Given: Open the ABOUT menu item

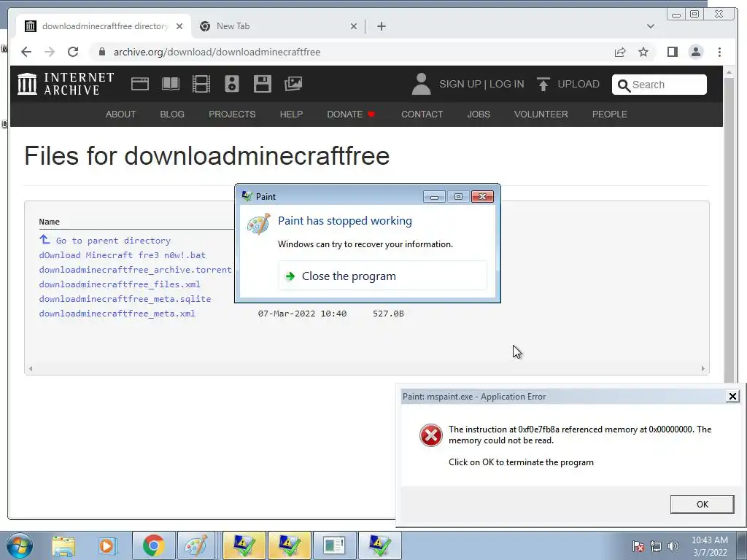Looking at the screenshot, I should click(120, 114).
